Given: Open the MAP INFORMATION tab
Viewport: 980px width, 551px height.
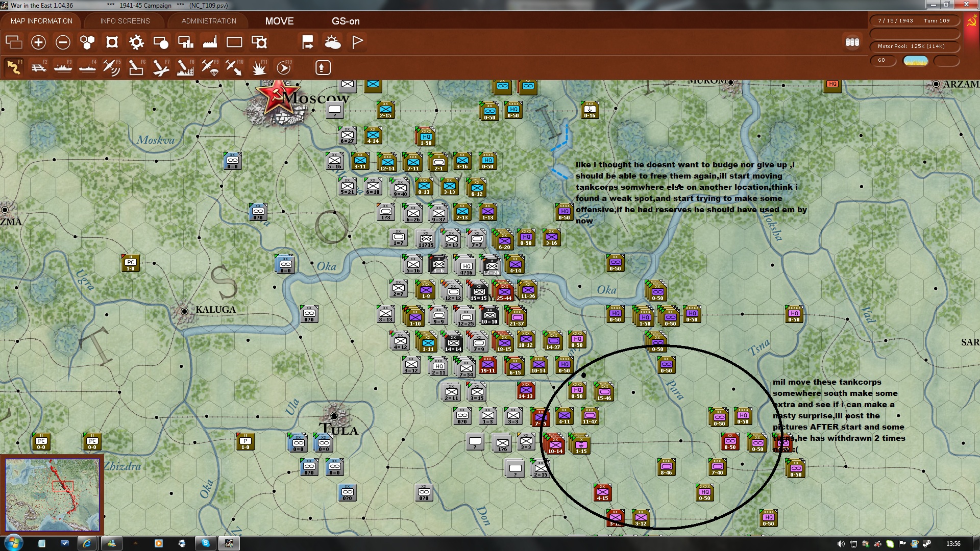Looking at the screenshot, I should tap(41, 21).
